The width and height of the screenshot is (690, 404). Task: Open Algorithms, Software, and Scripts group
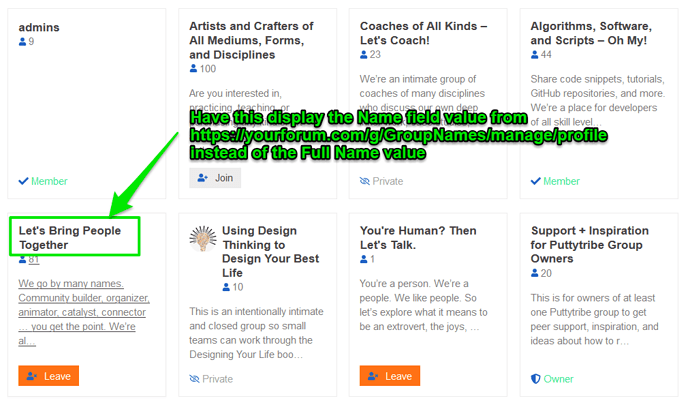(x=591, y=33)
